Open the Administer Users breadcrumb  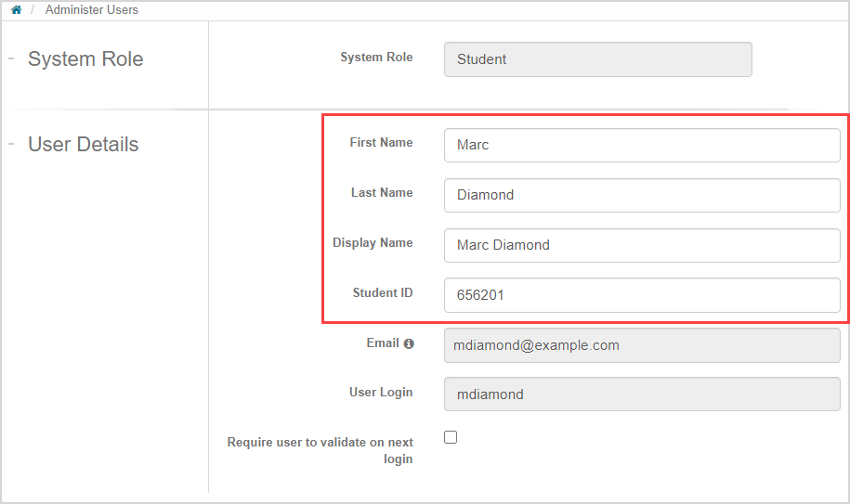tap(91, 10)
